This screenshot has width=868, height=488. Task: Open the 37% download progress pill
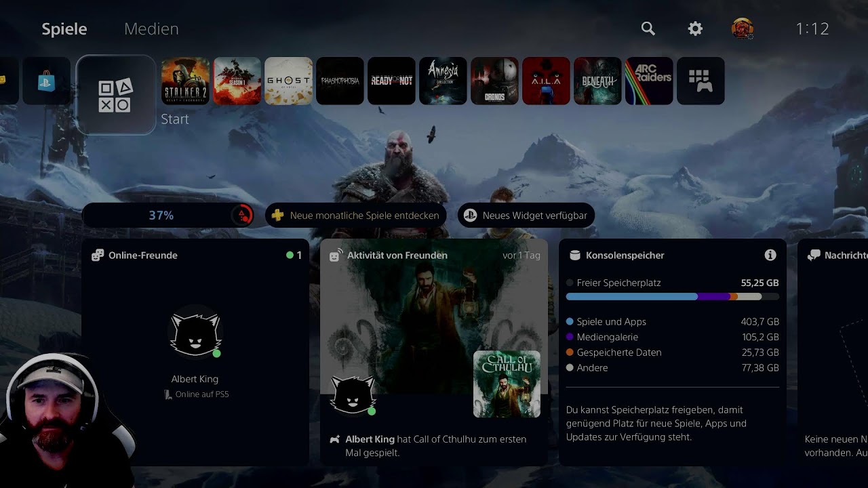pyautogui.click(x=168, y=216)
